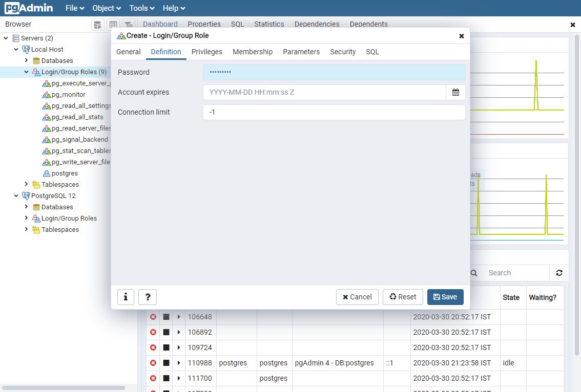The width and height of the screenshot is (581, 392).
Task: Select the pg_signal_backend role
Action: pyautogui.click(x=80, y=140)
